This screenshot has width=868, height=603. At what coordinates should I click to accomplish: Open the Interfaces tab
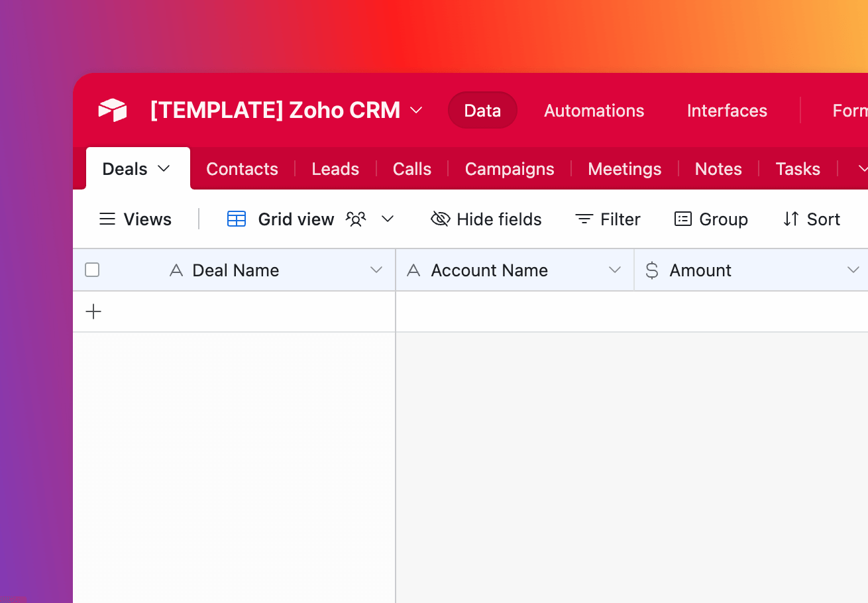(727, 110)
